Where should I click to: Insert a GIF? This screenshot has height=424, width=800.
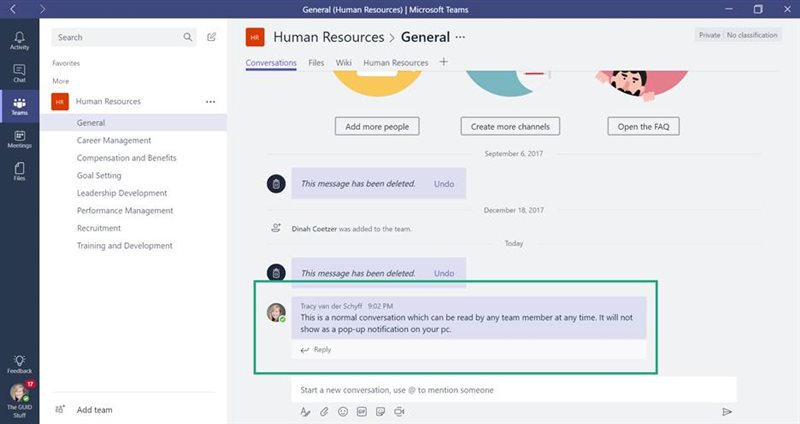coord(362,411)
